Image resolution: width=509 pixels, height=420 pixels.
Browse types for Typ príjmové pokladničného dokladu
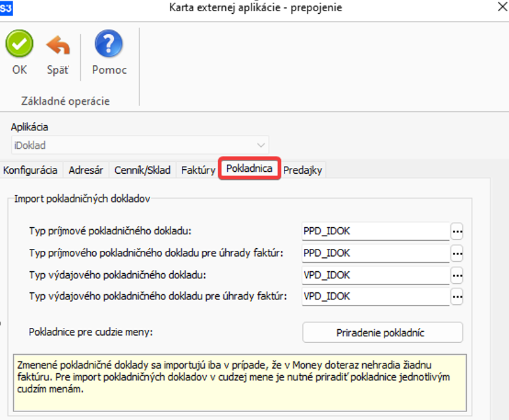[457, 231]
